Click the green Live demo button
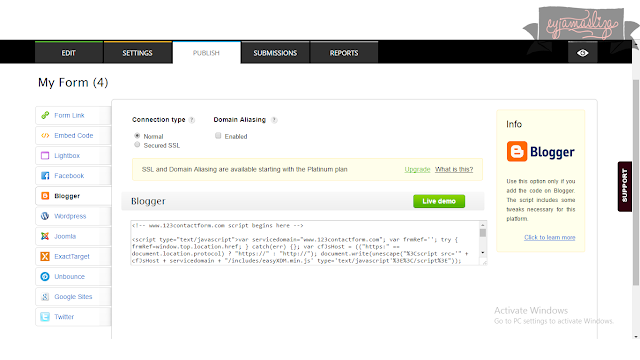Viewport: 640px width, 360px height. 439,201
